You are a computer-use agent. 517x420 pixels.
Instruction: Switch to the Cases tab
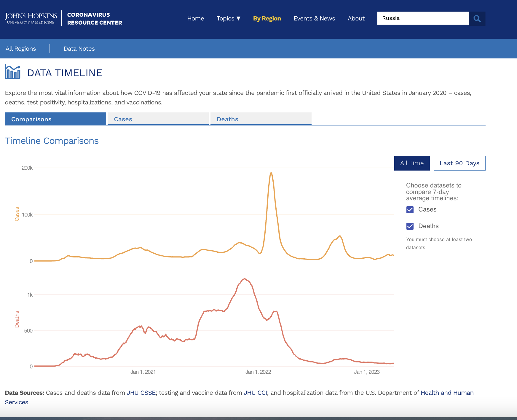pos(158,119)
